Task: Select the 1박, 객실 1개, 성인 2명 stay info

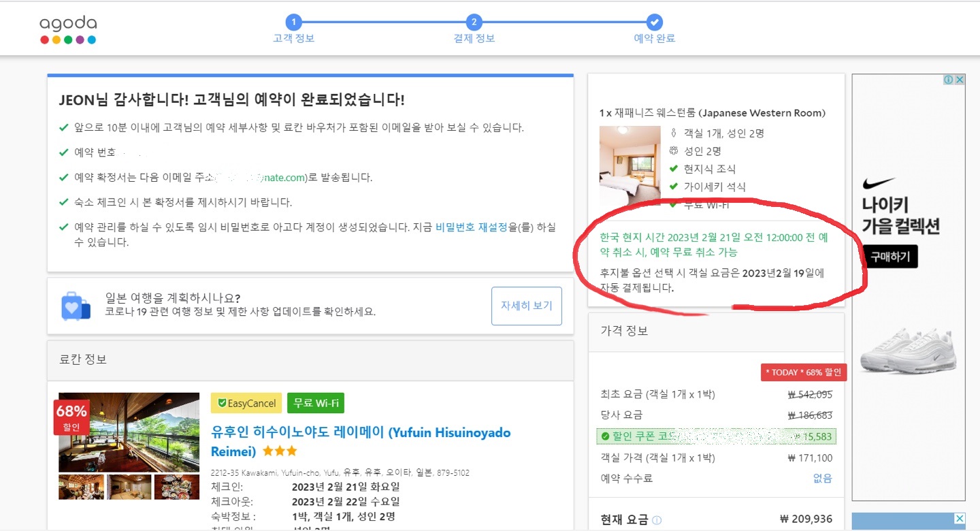Action: tap(344, 517)
